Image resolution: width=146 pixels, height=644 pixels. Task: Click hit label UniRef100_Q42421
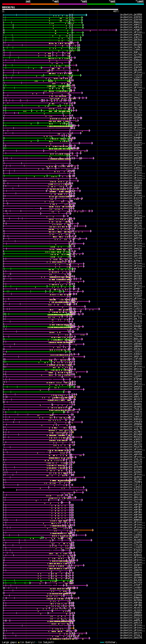(131, 334)
